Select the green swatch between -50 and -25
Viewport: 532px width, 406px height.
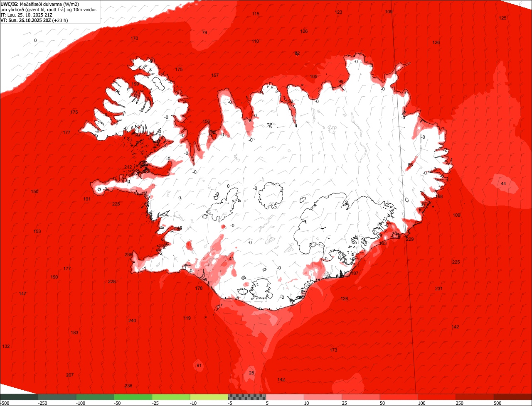(133, 397)
